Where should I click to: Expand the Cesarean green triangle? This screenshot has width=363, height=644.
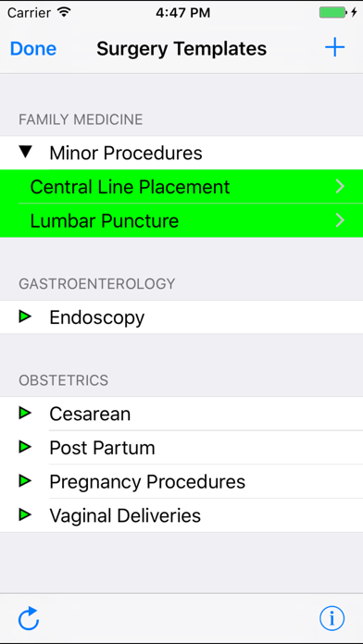[25, 414]
